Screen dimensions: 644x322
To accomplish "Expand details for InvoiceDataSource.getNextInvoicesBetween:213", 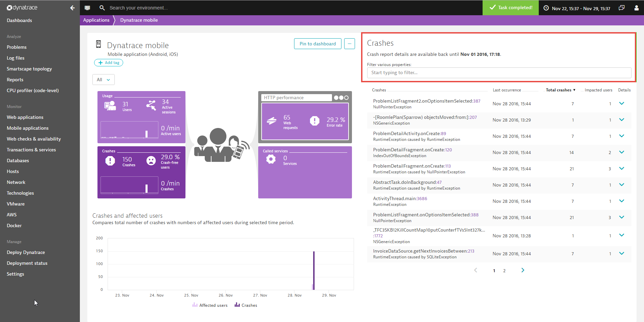I will click(622, 253).
